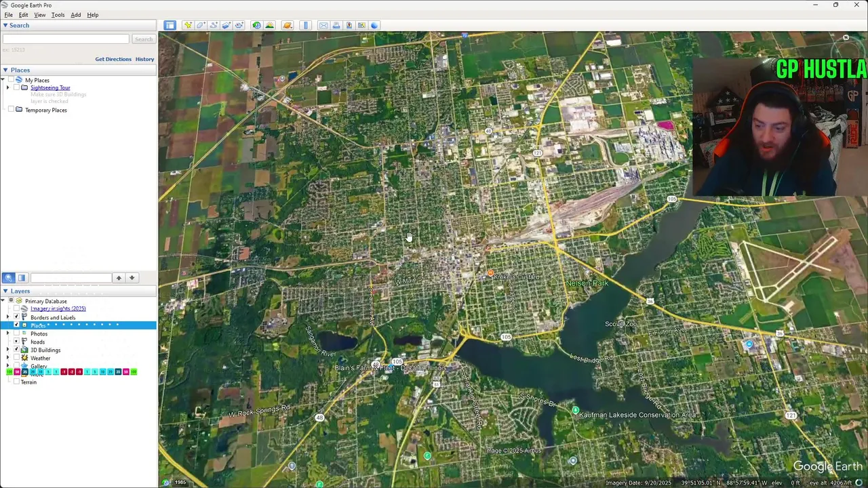Image resolution: width=868 pixels, height=488 pixels.
Task: Launch Google Earth web icon
Action: click(x=374, y=25)
